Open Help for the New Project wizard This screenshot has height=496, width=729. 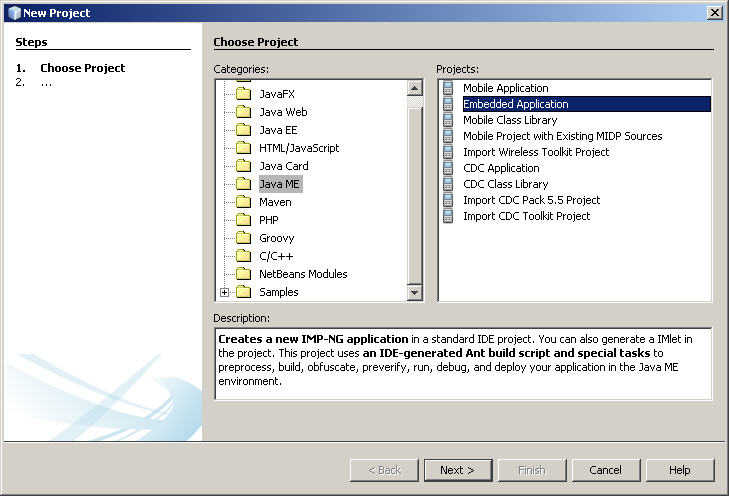point(680,470)
